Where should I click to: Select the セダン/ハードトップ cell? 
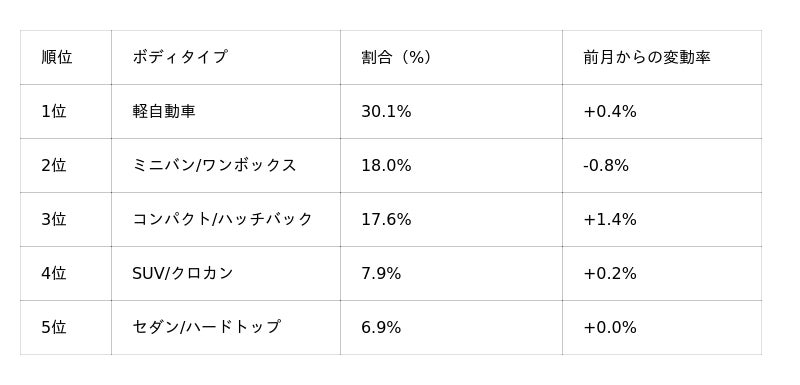[226, 327]
